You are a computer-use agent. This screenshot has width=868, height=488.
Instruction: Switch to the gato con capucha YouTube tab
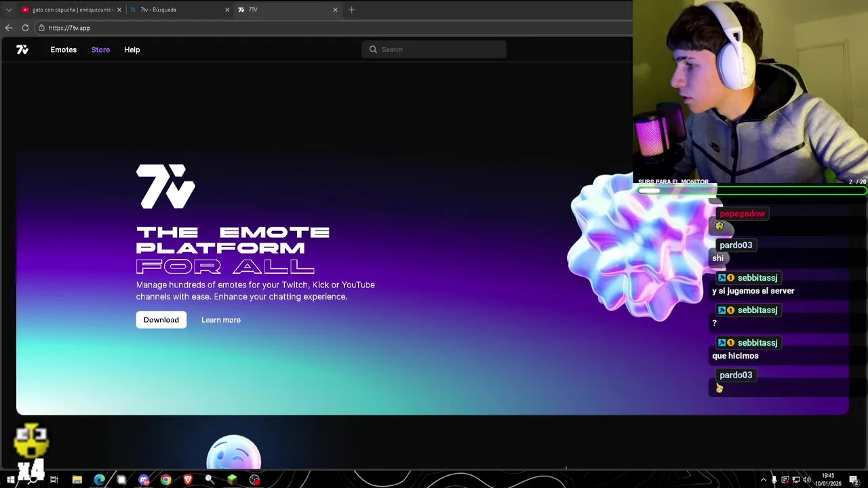click(x=71, y=9)
